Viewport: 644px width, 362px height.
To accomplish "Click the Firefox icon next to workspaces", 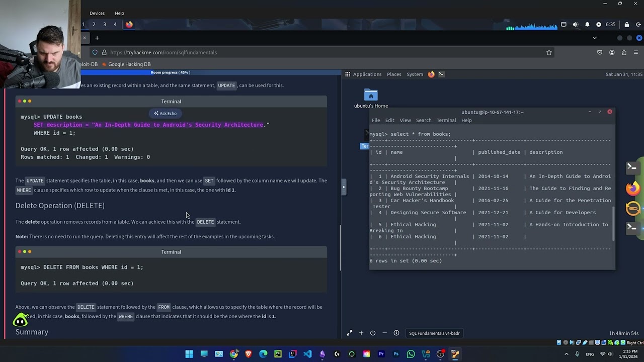I will 129,24.
